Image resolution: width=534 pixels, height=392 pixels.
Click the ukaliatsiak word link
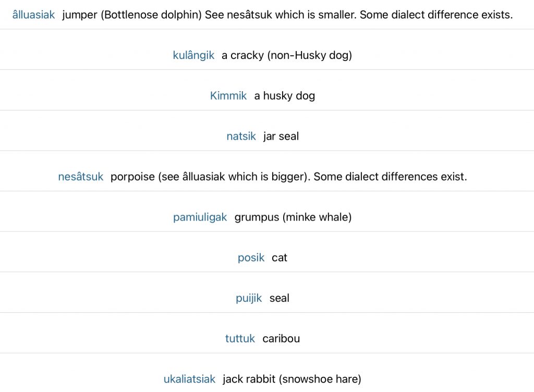(189, 379)
